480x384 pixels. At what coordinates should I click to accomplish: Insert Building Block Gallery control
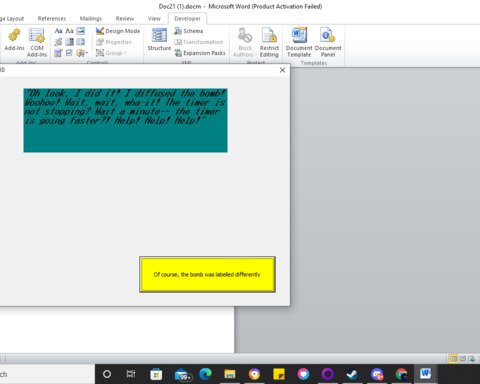58,42
